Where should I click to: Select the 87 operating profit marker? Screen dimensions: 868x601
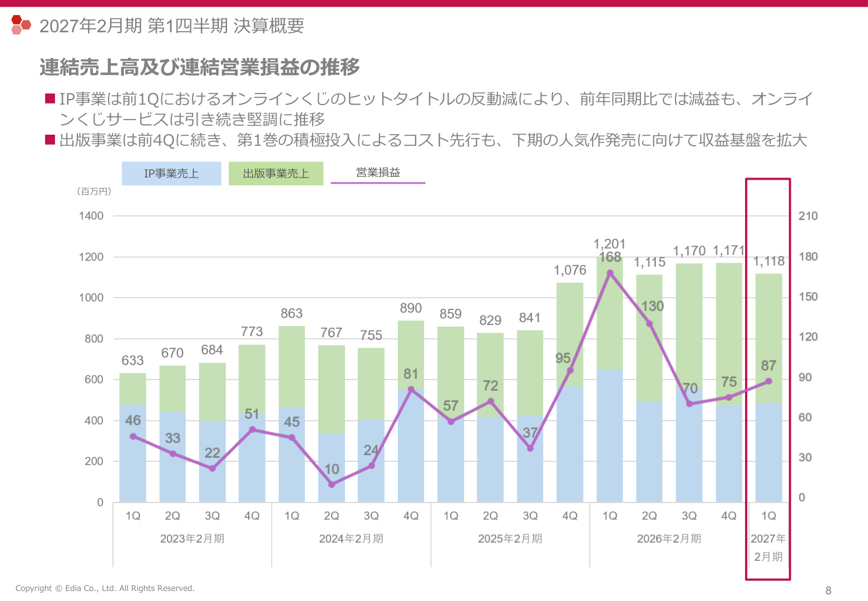coord(768,381)
